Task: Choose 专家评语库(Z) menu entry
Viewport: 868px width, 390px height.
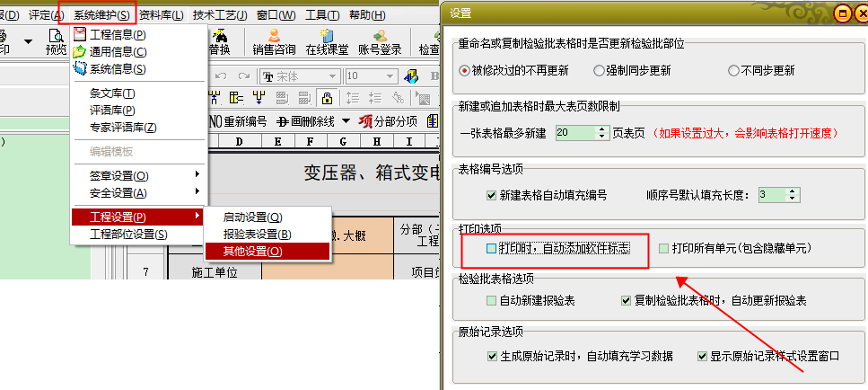Action: (139, 128)
